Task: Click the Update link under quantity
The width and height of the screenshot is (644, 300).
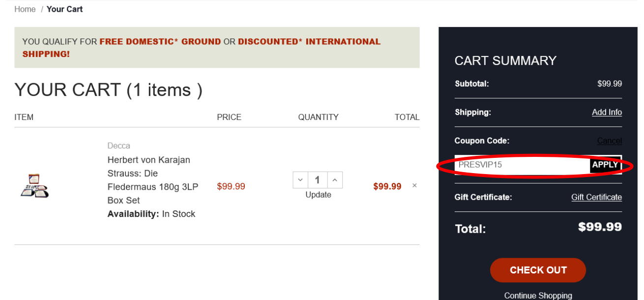Action: point(318,195)
